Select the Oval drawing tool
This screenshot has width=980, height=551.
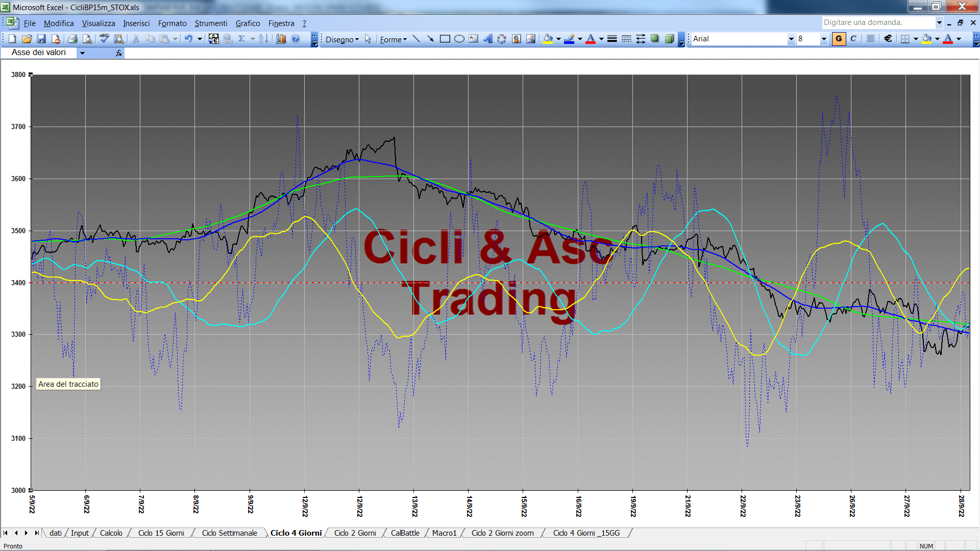[459, 39]
